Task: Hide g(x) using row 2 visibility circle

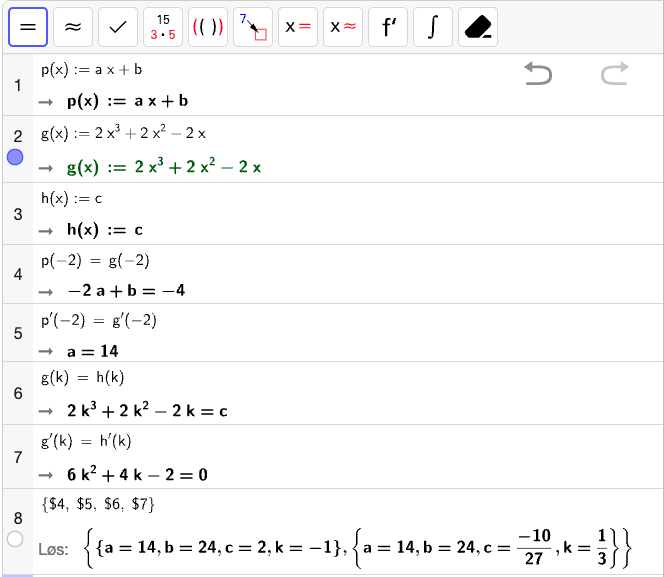Action: pyautogui.click(x=15, y=157)
